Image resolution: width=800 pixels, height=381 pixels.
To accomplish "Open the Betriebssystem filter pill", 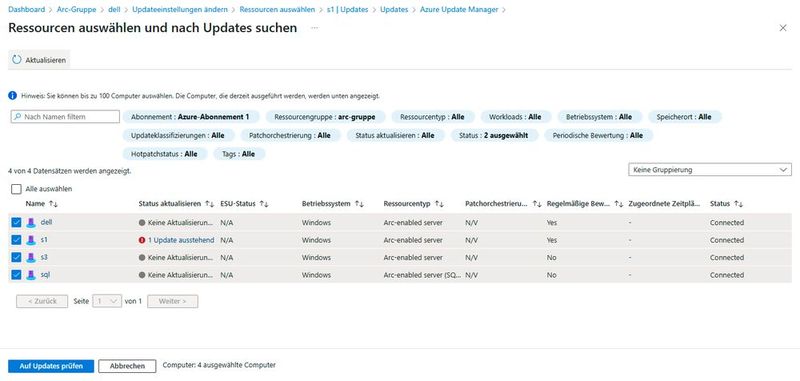I will (599, 117).
